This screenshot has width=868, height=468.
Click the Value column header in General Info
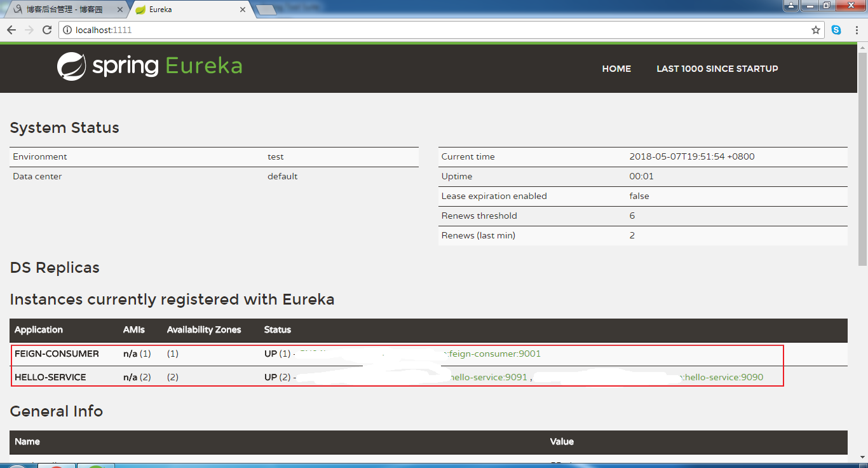click(562, 441)
